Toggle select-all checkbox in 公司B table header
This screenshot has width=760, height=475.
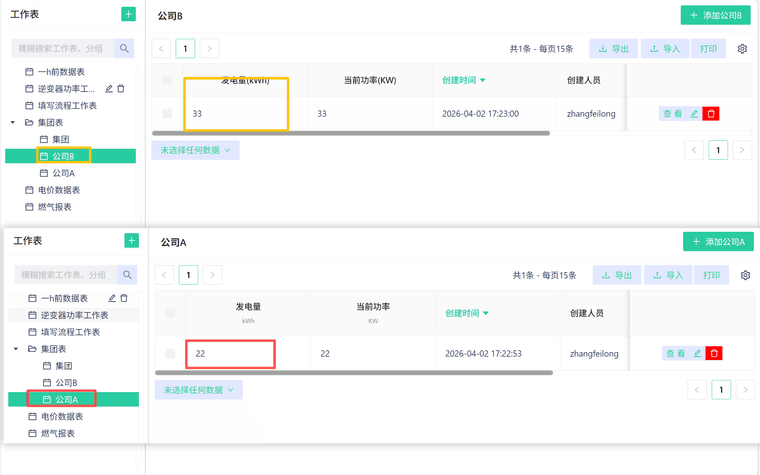tap(167, 80)
